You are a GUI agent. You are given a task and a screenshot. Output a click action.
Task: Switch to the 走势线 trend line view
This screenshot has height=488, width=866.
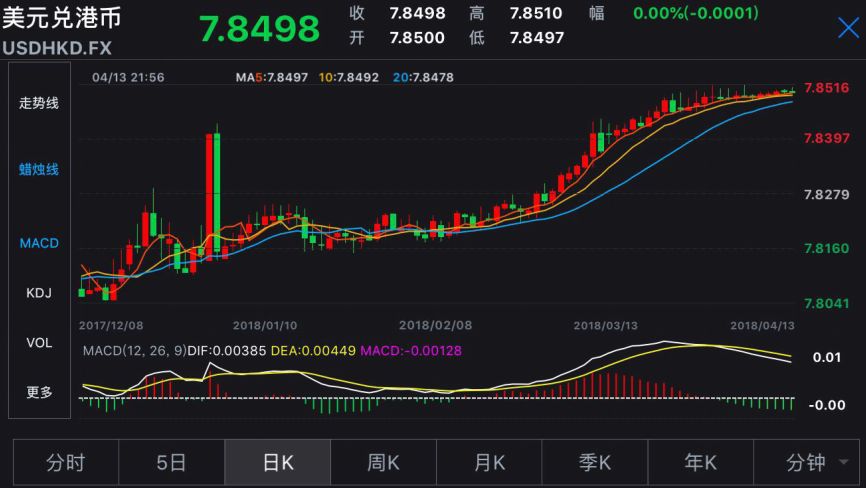pyautogui.click(x=39, y=103)
